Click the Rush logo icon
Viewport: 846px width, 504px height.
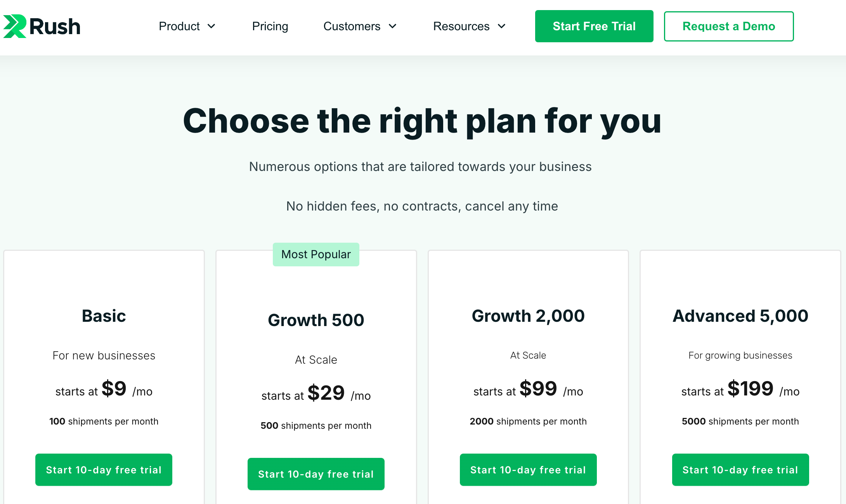click(15, 26)
